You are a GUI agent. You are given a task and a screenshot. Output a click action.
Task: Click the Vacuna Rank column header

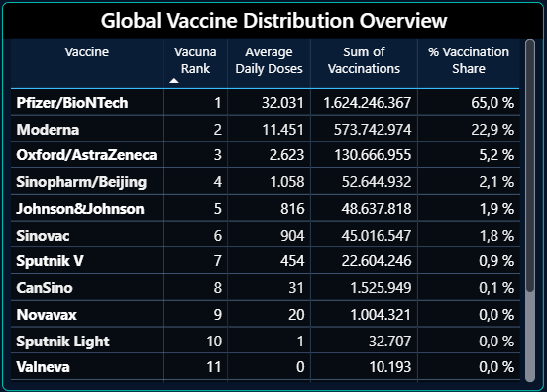click(x=195, y=60)
